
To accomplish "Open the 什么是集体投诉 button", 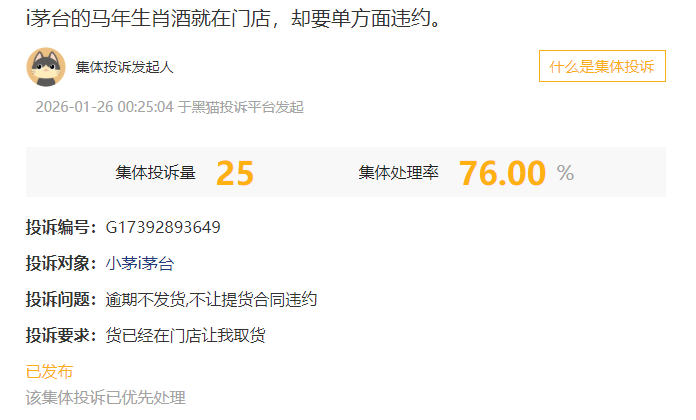I will point(602,66).
